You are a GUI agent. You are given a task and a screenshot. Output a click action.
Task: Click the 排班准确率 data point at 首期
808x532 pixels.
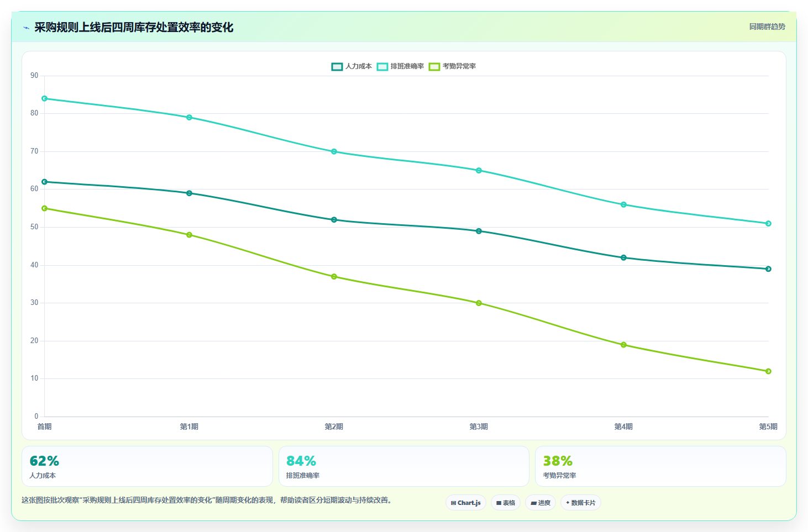tap(45, 98)
